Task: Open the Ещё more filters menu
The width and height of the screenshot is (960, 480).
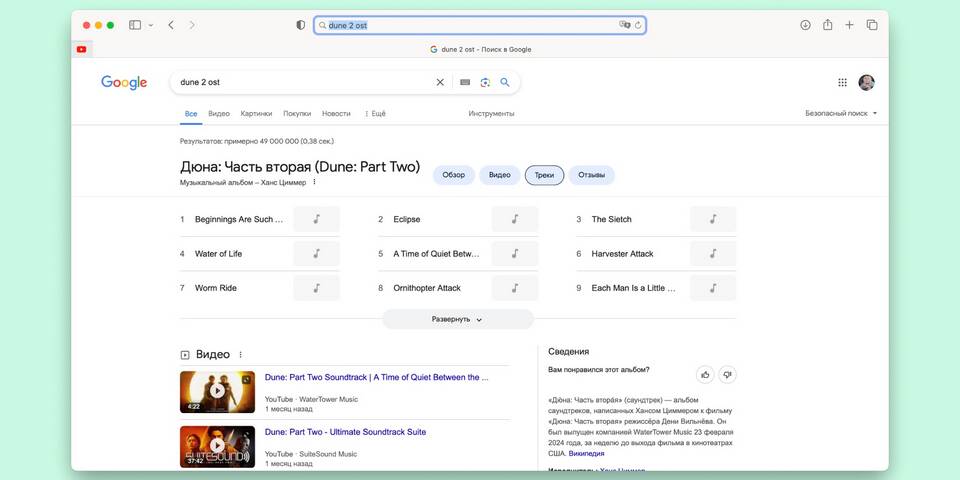Action: (375, 114)
